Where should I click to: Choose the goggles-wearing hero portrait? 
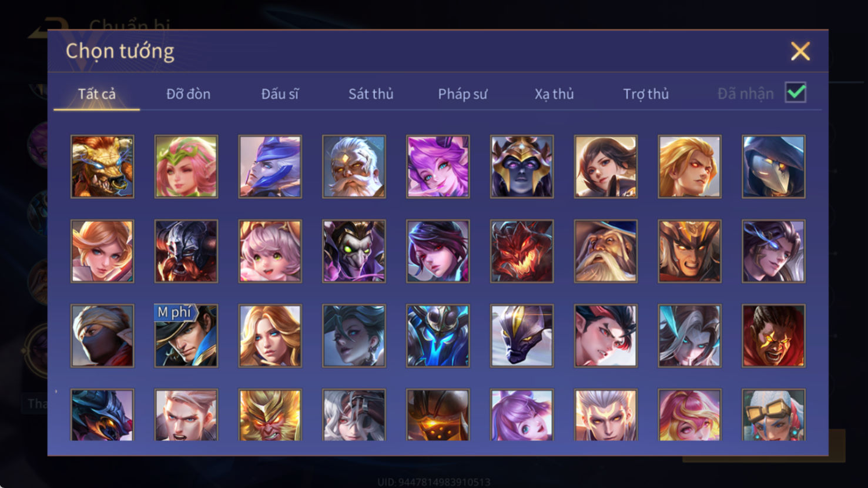pos(773,415)
